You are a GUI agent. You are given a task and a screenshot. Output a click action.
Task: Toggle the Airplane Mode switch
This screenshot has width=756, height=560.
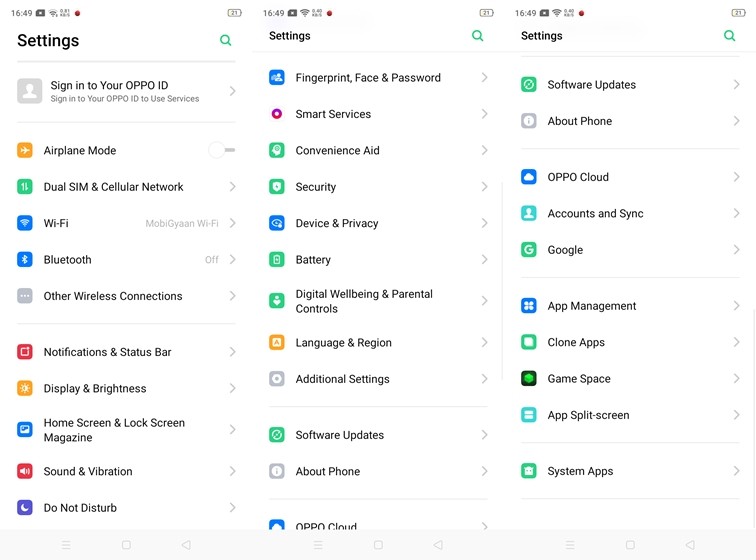tap(222, 150)
